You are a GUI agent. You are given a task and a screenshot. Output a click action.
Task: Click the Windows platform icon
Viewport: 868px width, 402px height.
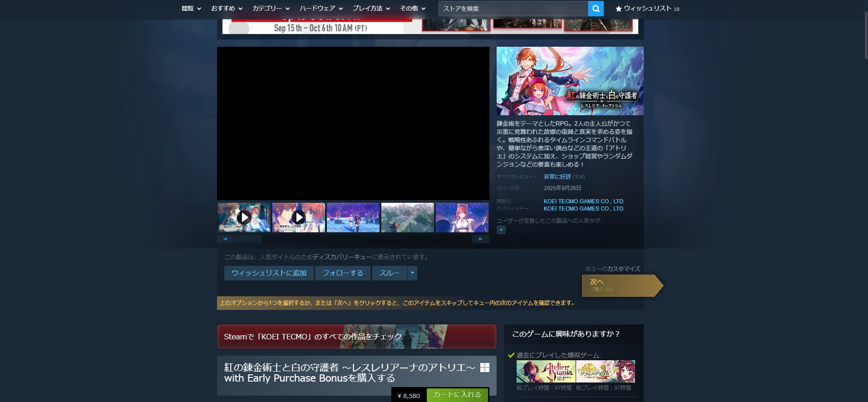click(x=485, y=368)
